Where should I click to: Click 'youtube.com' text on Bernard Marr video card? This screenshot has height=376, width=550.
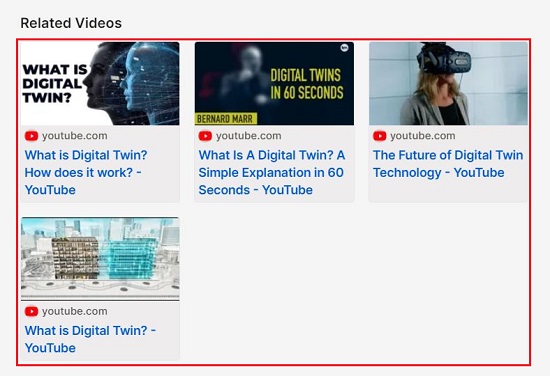coord(249,136)
